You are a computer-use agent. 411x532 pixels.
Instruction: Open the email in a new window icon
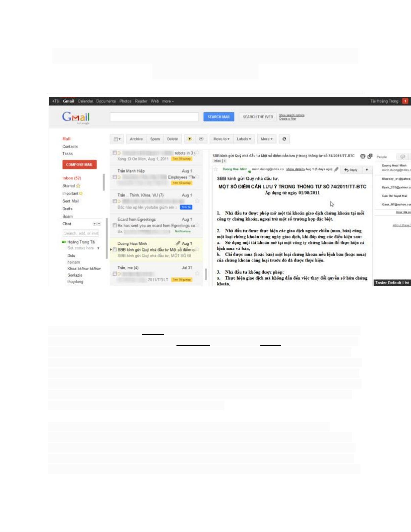click(x=370, y=156)
